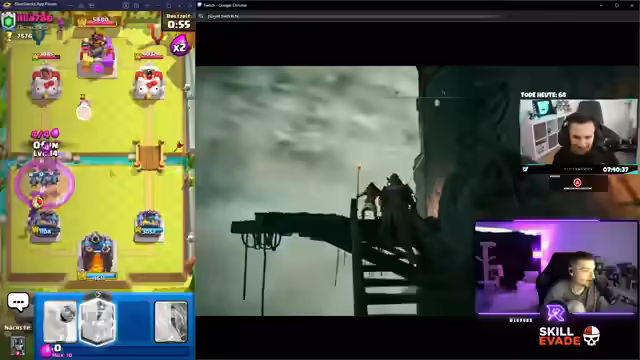Select the hexagonal champion card in hand
640x360 pixels.
[98, 321]
